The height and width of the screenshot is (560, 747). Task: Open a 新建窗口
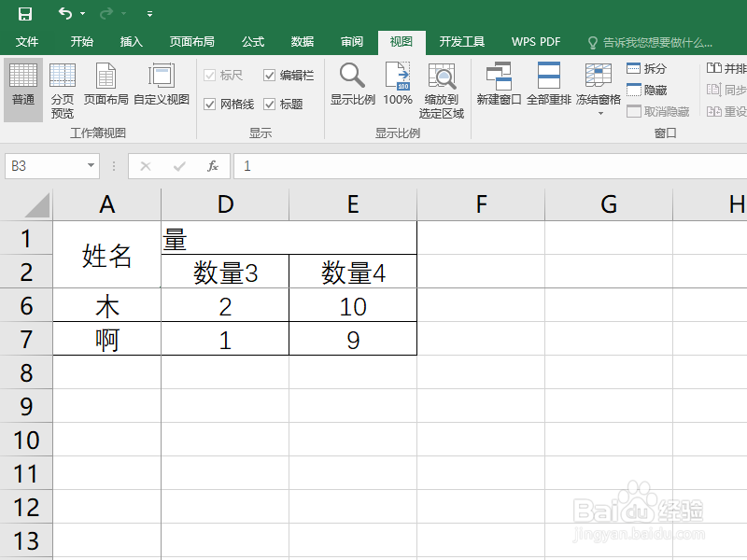499,84
